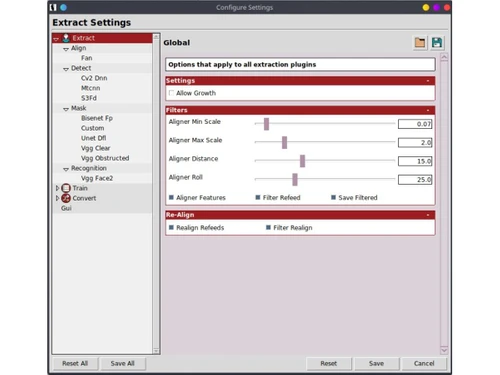Open Custom mask settings
The height and width of the screenshot is (375, 500).
click(92, 128)
